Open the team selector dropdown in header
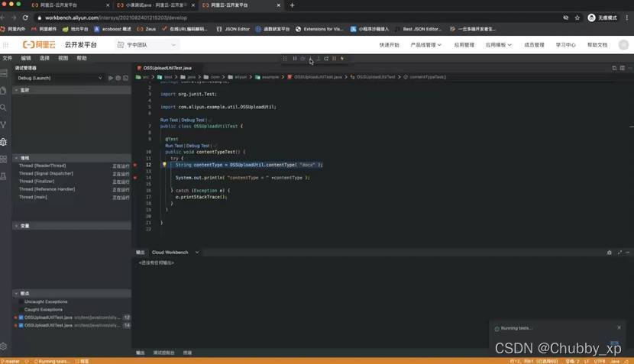The height and width of the screenshot is (364, 634). 147,45
